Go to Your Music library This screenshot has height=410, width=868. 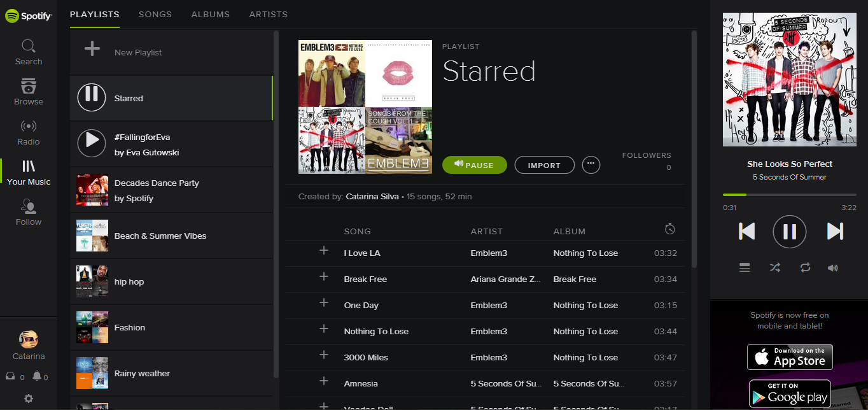[29, 173]
